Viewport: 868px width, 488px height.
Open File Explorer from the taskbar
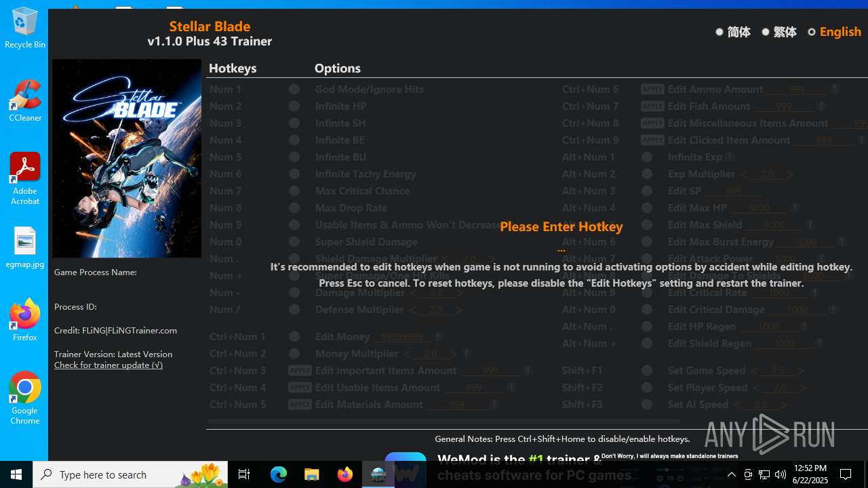tap(312, 474)
